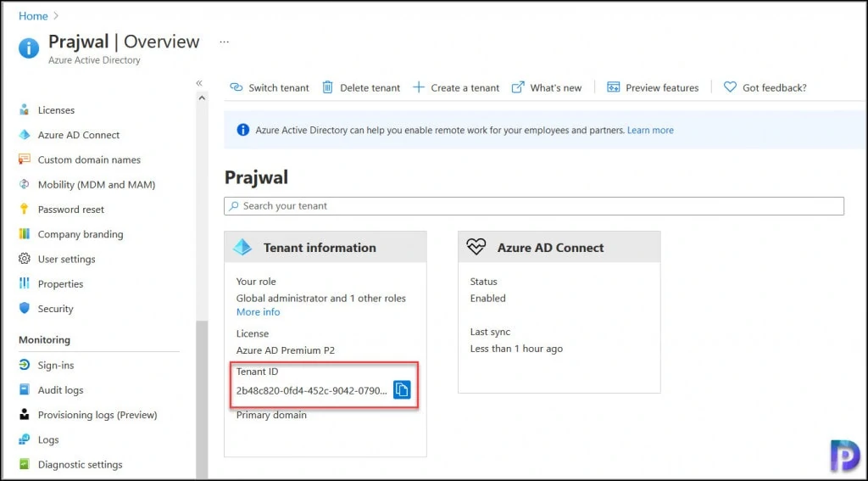Click the Licenses icon in sidebar

(x=24, y=109)
